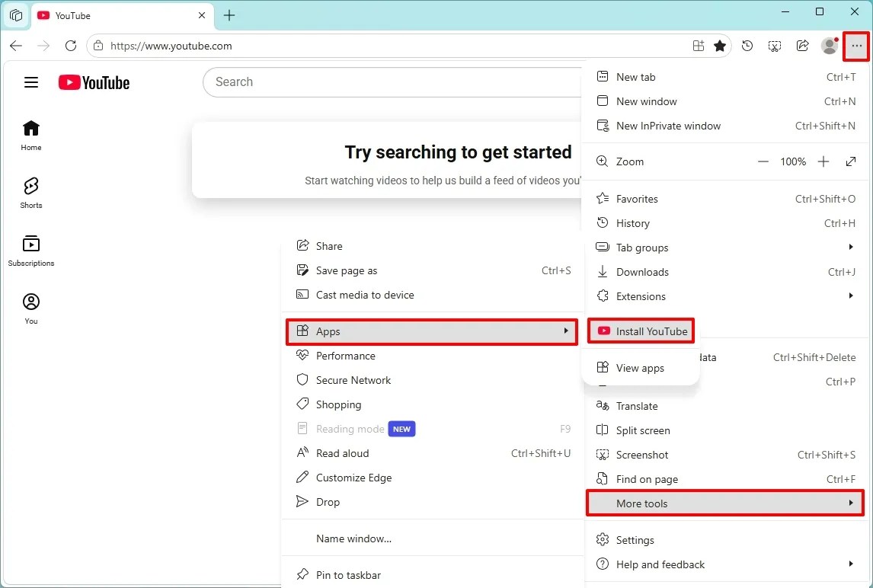The image size is (873, 588).
Task: Open the You section in the sidebar
Action: (x=31, y=309)
